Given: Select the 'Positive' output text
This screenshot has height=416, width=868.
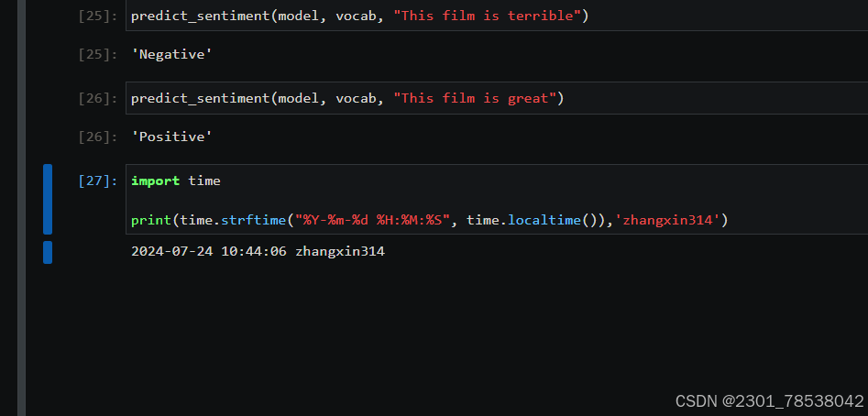Looking at the screenshot, I should [172, 137].
